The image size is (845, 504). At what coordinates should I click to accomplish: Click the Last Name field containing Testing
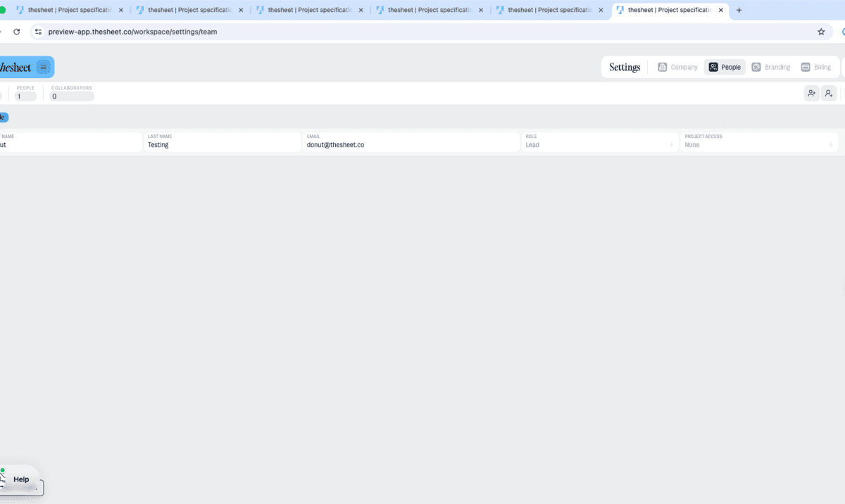tap(223, 142)
